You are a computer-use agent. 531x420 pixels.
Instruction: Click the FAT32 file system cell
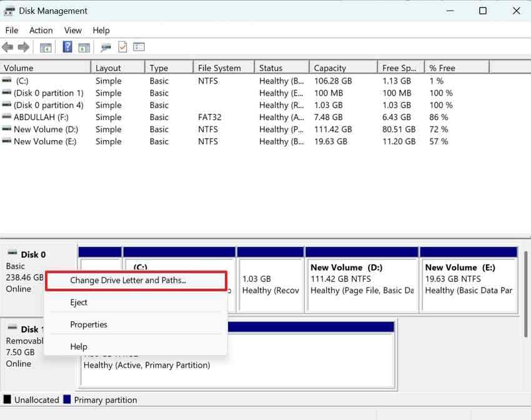[x=210, y=117]
